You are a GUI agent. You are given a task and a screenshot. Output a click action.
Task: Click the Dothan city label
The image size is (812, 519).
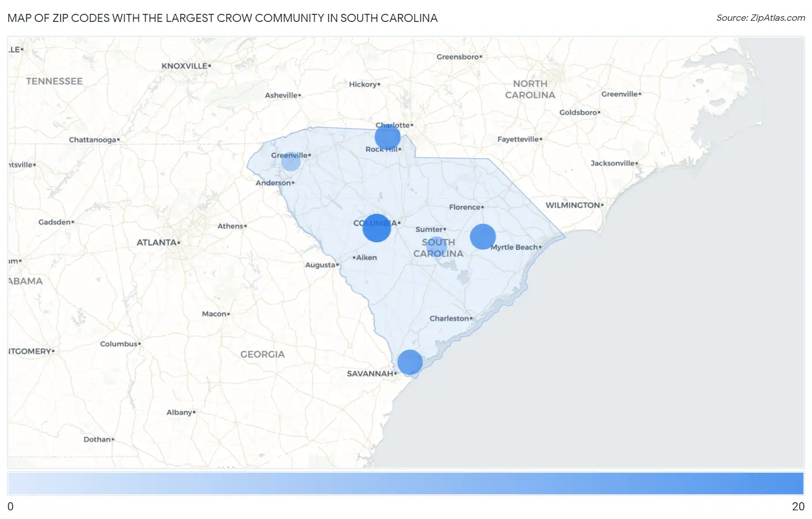[98, 439]
